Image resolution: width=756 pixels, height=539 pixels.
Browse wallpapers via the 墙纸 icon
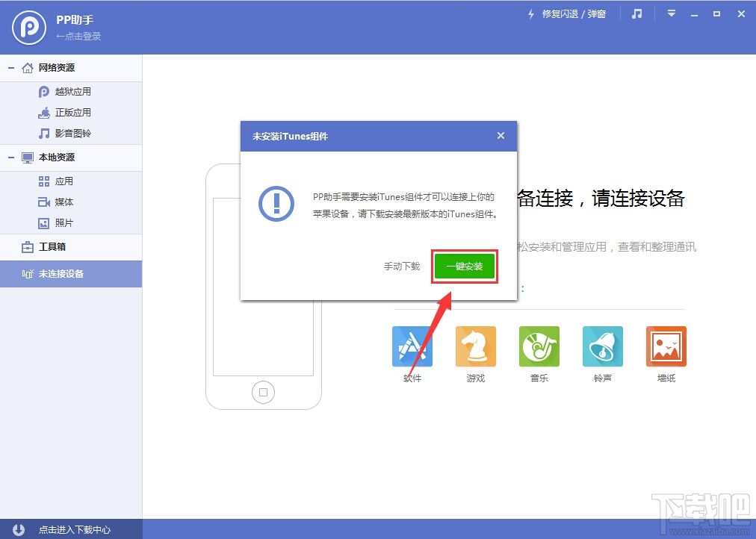click(x=666, y=346)
